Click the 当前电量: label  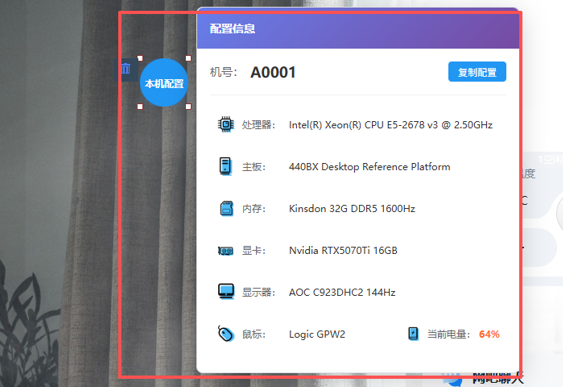(x=448, y=334)
